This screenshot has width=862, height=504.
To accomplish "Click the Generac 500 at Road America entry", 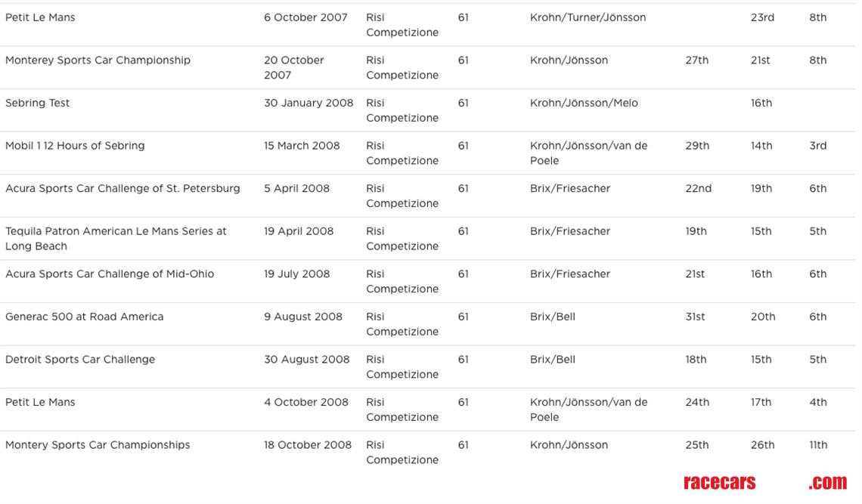I will 84,317.
